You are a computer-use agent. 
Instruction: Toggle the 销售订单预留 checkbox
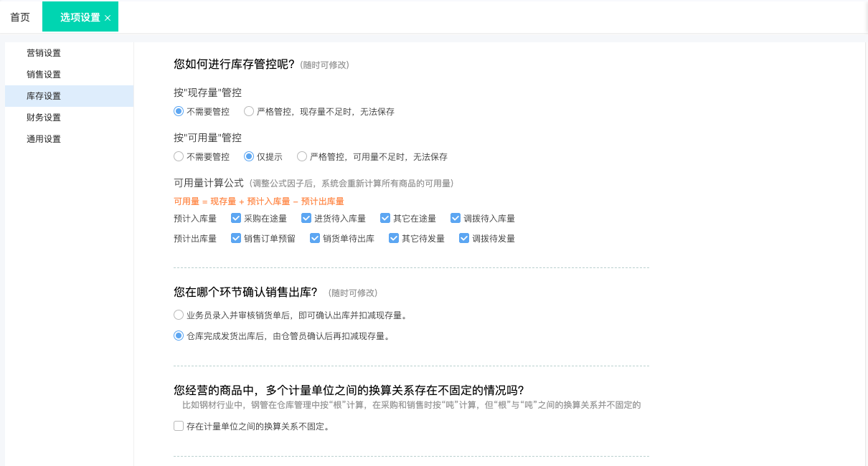tap(236, 238)
